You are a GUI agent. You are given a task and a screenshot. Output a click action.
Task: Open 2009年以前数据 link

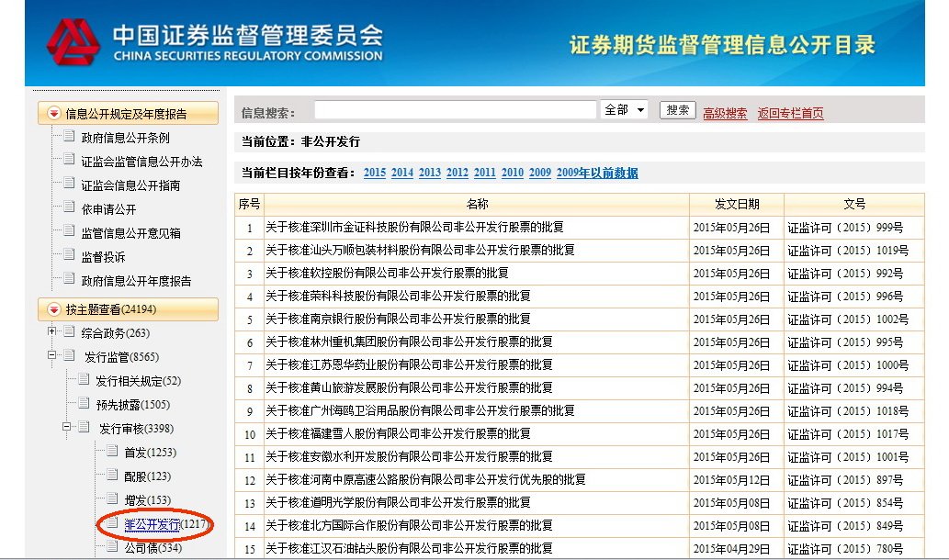[597, 173]
